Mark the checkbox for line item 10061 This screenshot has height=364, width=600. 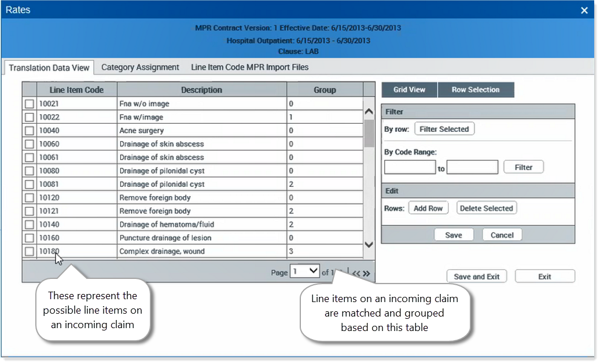coord(30,157)
